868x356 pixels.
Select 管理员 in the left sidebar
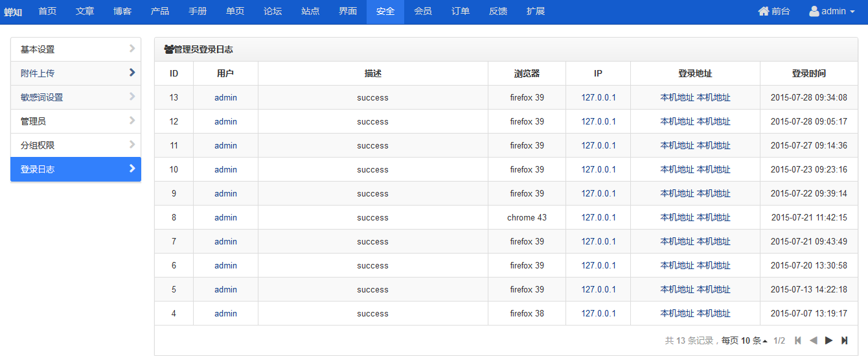pyautogui.click(x=76, y=121)
